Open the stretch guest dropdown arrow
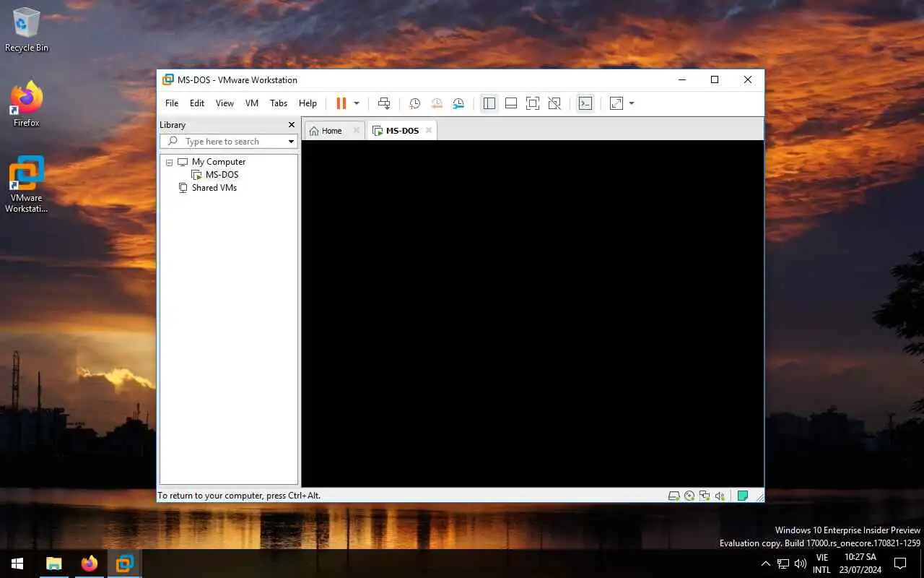This screenshot has height=578, width=924. (632, 103)
